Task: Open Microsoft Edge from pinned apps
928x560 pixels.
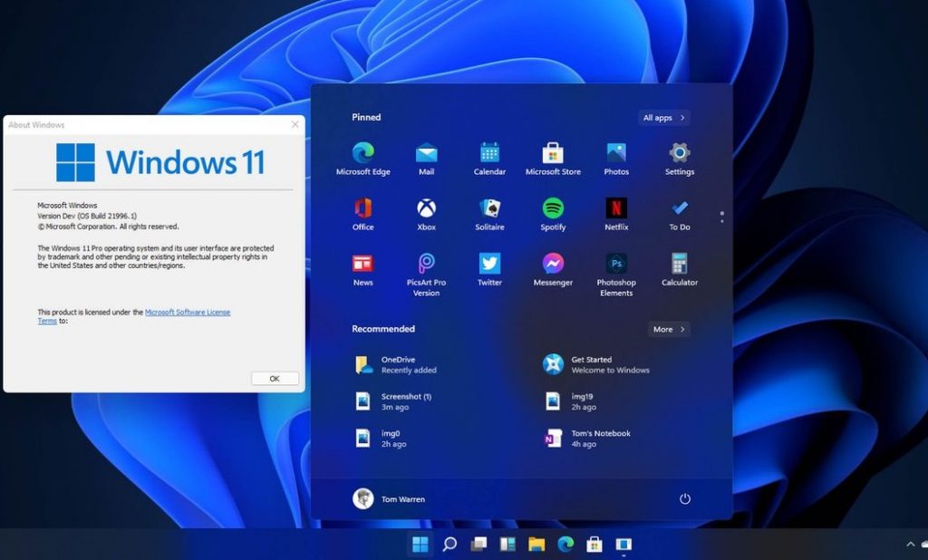Action: coord(362,159)
